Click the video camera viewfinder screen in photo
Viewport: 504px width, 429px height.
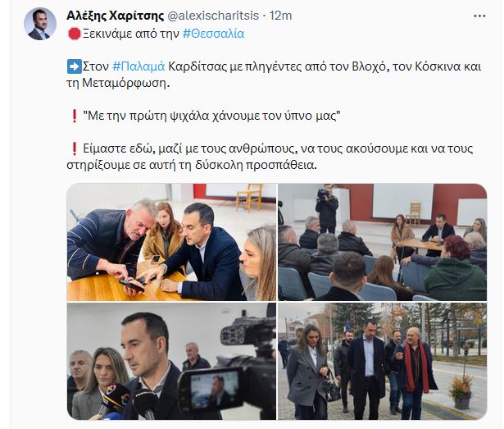click(215, 390)
